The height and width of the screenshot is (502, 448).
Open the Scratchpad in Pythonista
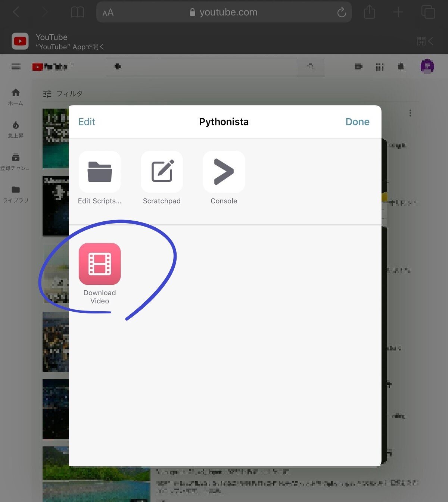point(162,172)
